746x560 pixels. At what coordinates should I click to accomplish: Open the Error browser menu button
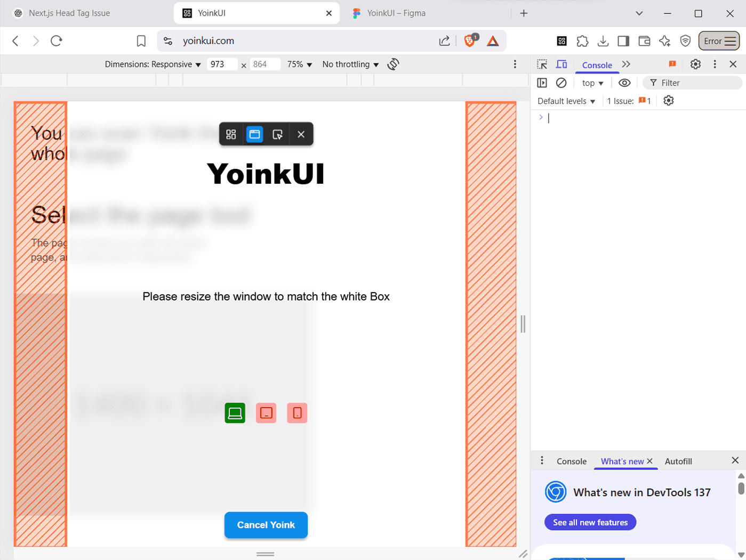[x=719, y=41]
